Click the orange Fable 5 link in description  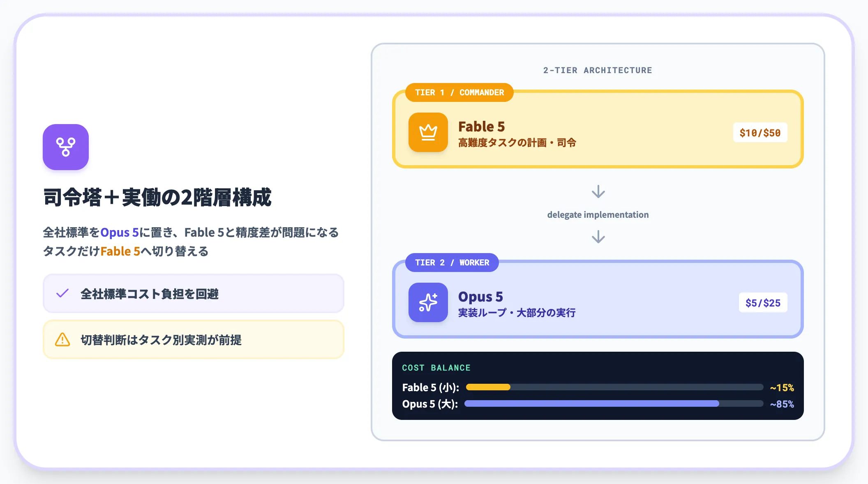[x=120, y=251]
